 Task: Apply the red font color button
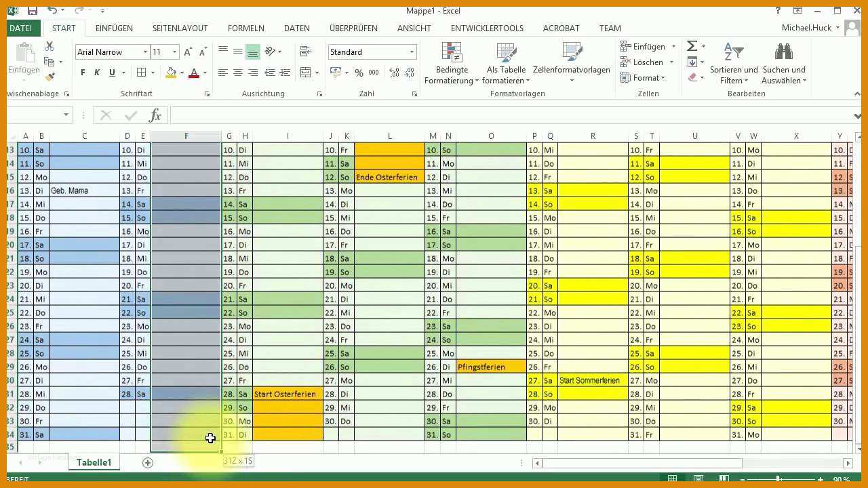pos(194,73)
